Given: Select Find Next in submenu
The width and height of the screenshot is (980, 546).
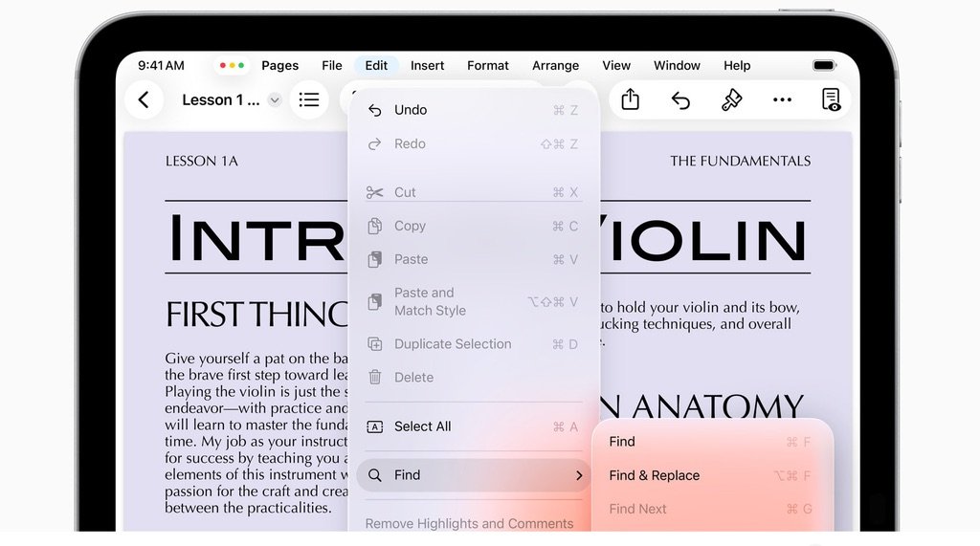Looking at the screenshot, I should pyautogui.click(x=712, y=509).
